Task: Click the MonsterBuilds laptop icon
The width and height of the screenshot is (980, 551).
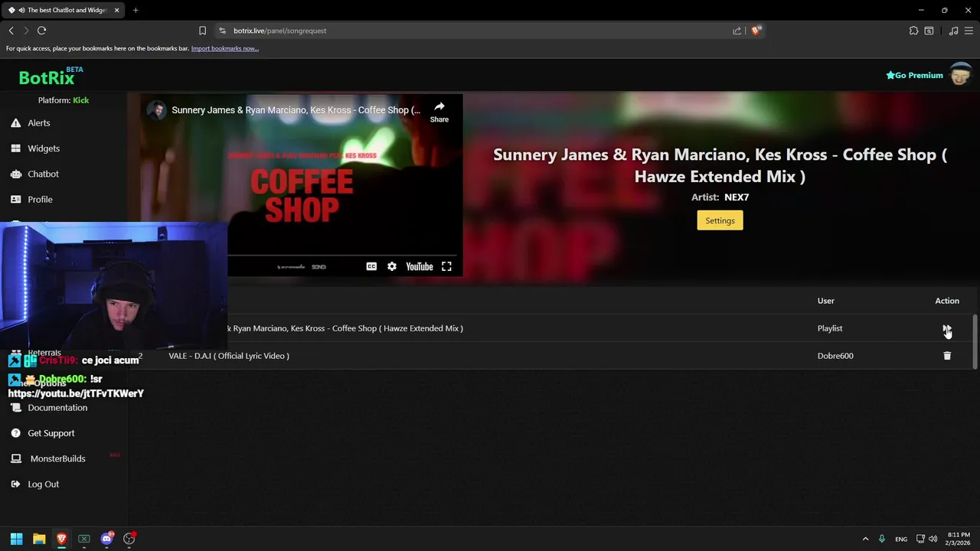Action: pos(15,458)
